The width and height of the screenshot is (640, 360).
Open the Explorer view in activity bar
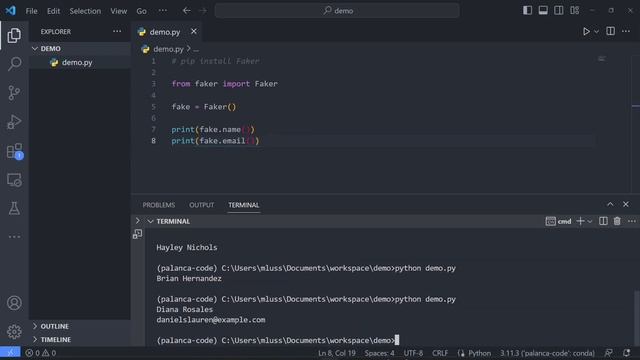click(14, 36)
